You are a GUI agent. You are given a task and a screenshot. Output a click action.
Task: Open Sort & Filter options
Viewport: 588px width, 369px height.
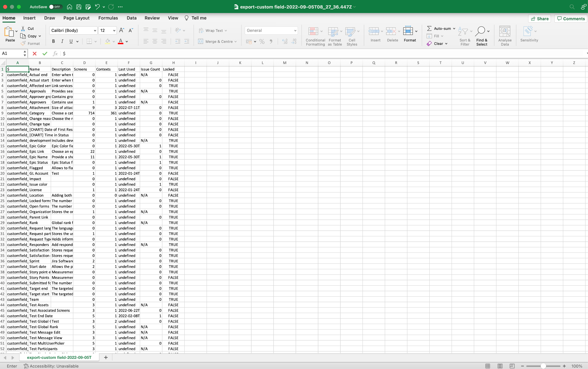(x=464, y=36)
